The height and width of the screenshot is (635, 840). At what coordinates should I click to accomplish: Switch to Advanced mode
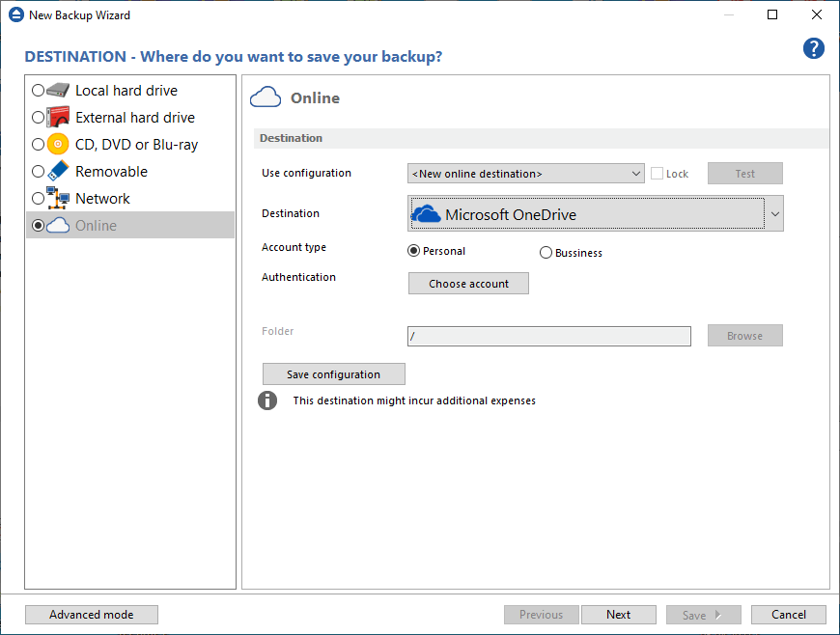click(92, 615)
